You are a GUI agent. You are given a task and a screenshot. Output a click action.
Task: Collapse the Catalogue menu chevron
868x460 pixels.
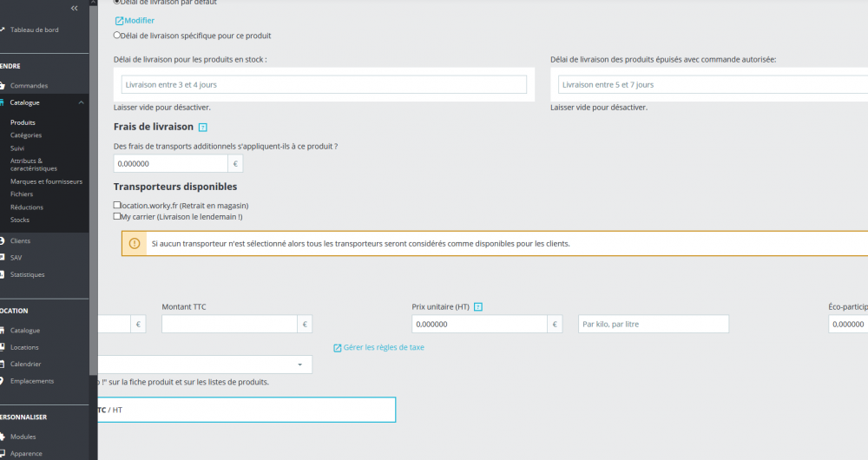click(x=82, y=102)
